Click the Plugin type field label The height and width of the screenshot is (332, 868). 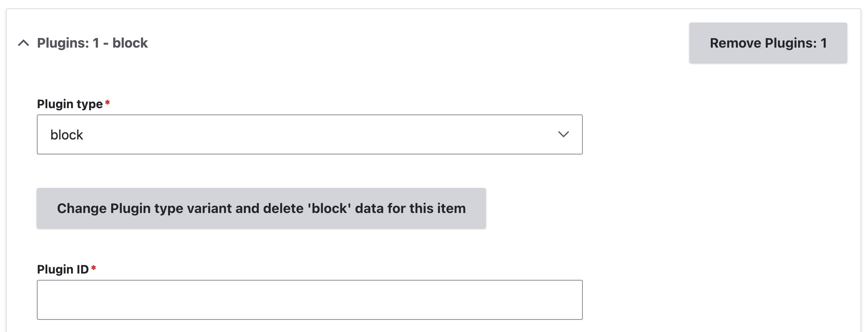pyautogui.click(x=70, y=104)
